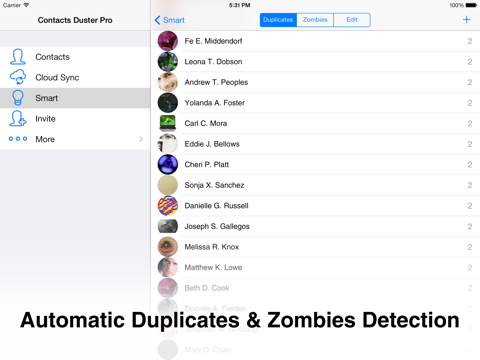Open Sonja X. Sanchez duplicate entry
Screen dimensions: 480x360
pyautogui.click(x=315, y=185)
